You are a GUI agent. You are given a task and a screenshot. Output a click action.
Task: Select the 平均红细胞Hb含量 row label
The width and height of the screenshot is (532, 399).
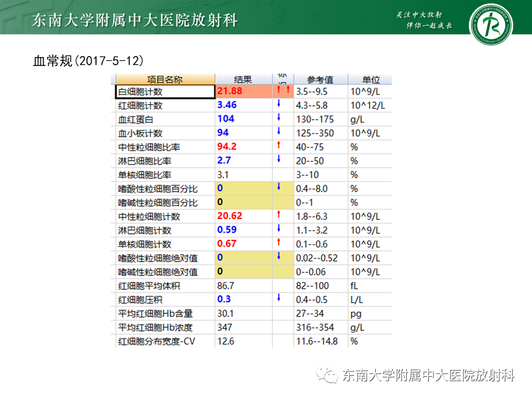(x=155, y=314)
